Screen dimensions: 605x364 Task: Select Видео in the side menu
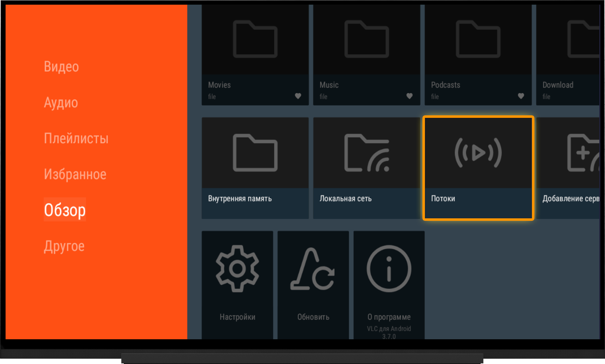[61, 66]
